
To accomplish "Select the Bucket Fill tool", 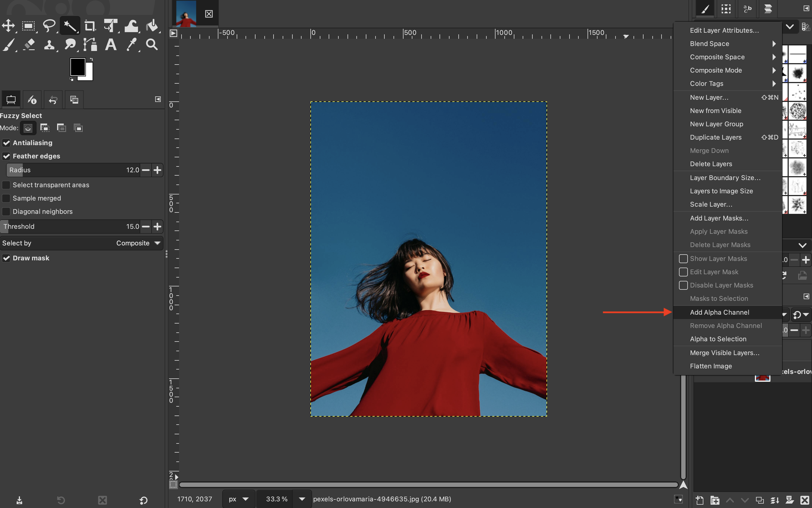I will coord(152,25).
